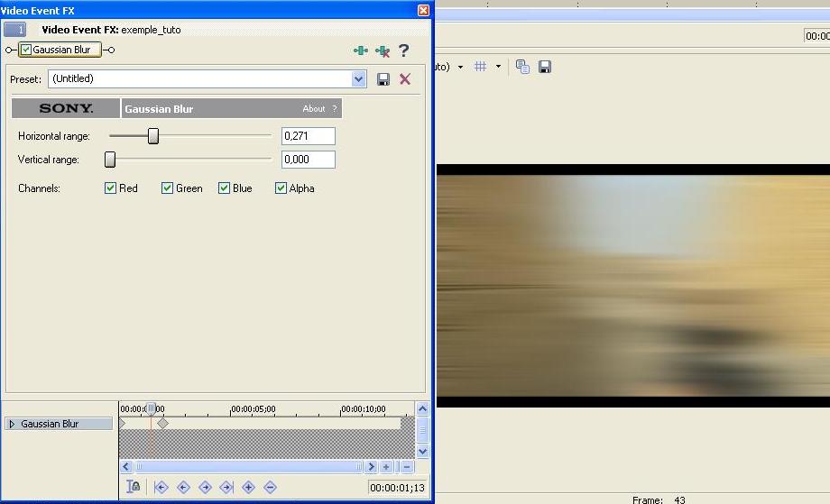The height and width of the screenshot is (504, 830).
Task: Delete the preset with red X
Action: [405, 79]
